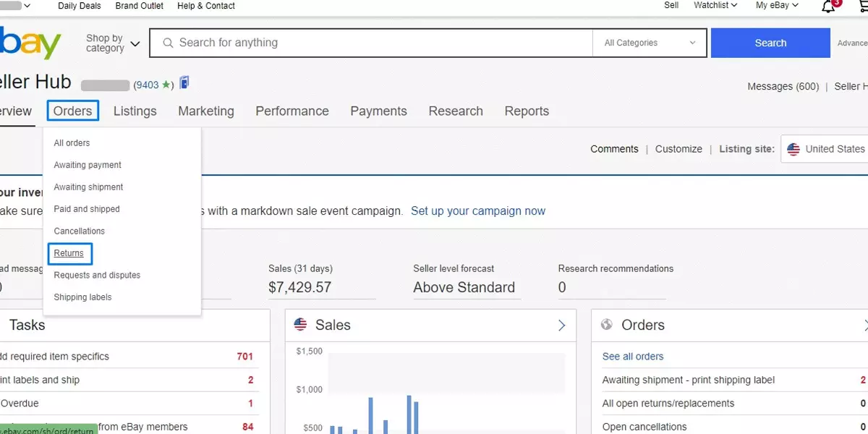Click the eBay logo
The image size is (868, 434).
click(30, 43)
